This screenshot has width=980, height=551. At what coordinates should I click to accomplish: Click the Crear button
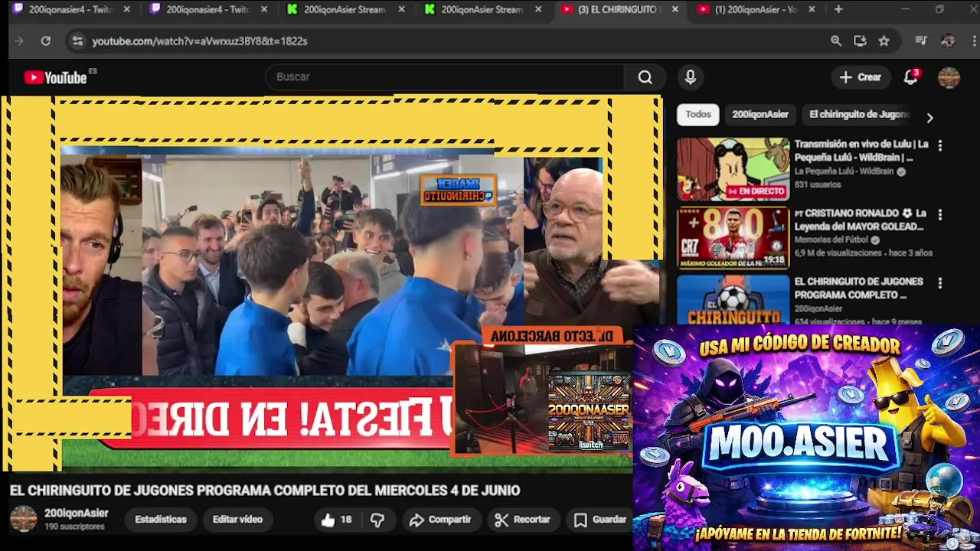pos(860,77)
